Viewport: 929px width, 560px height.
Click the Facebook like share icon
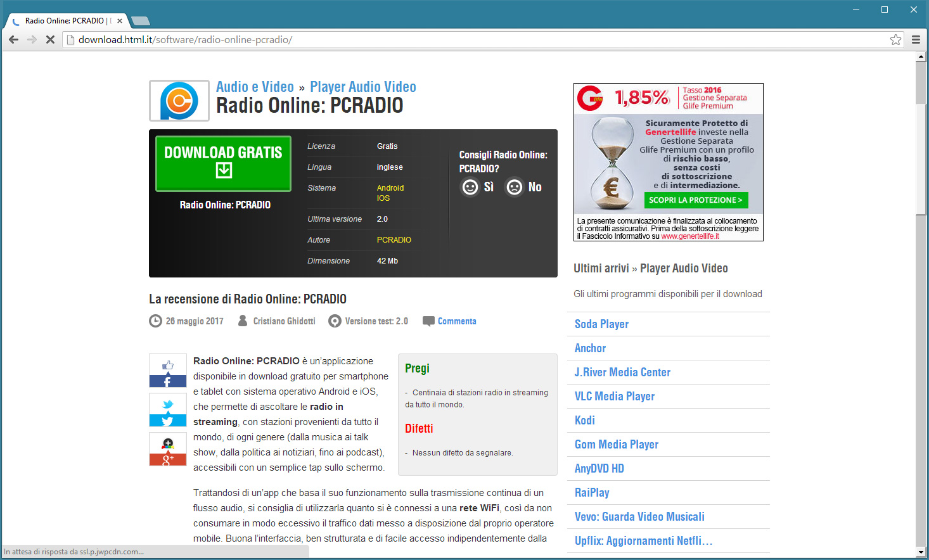pyautogui.click(x=168, y=371)
